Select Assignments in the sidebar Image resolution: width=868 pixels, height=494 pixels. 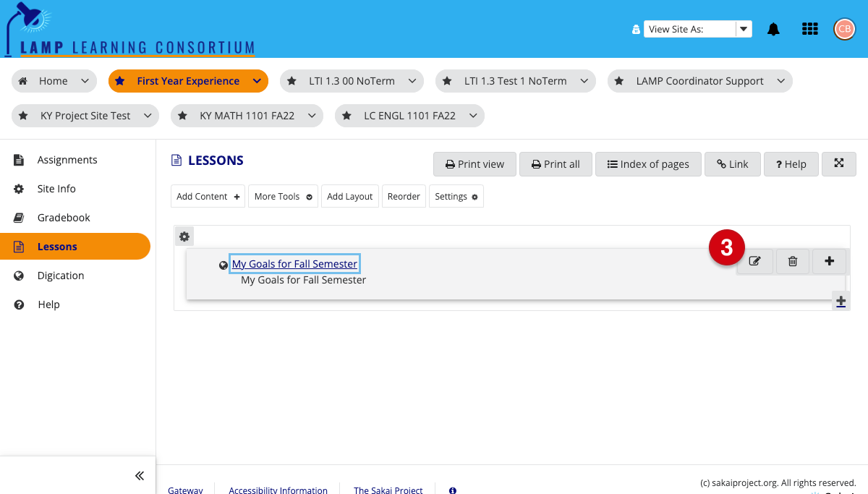click(67, 160)
